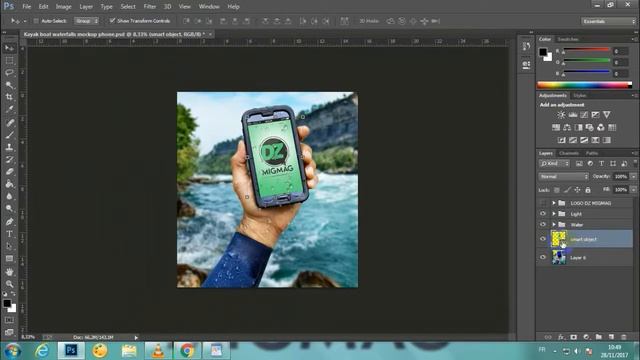Hide Layer 0
Viewport: 640px width, 360px height.
[543, 257]
